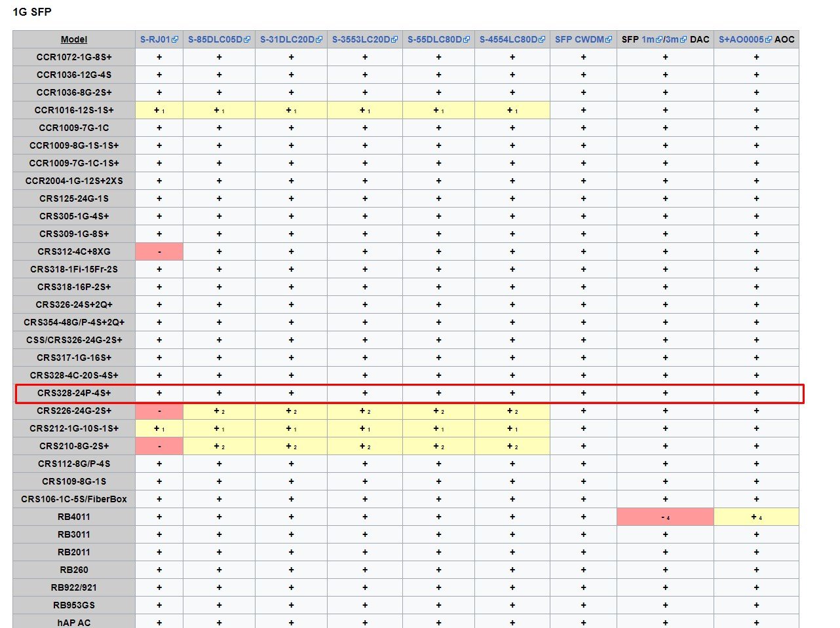The width and height of the screenshot is (840, 628).
Task: Click the RB2011 row label
Action: pos(74,552)
